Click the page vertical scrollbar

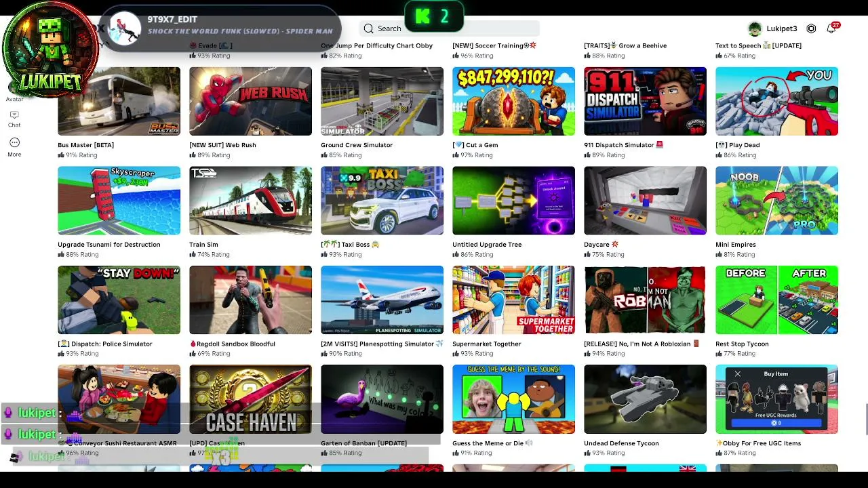[865, 420]
